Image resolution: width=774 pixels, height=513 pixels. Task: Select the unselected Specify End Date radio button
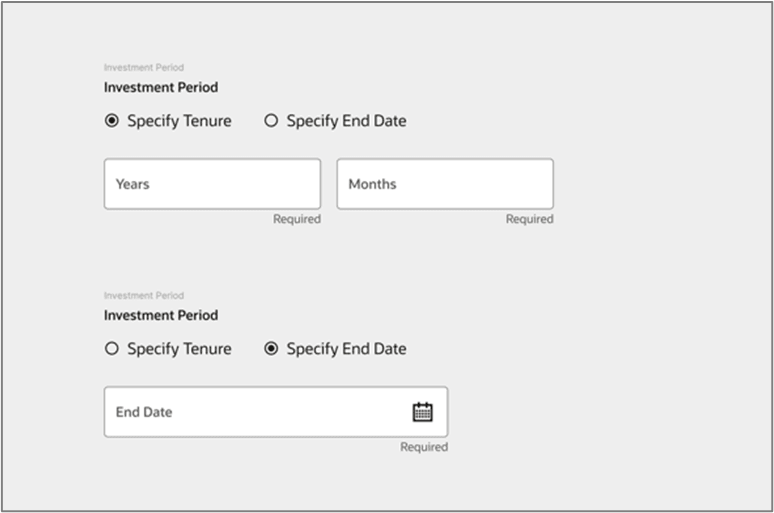click(x=271, y=121)
